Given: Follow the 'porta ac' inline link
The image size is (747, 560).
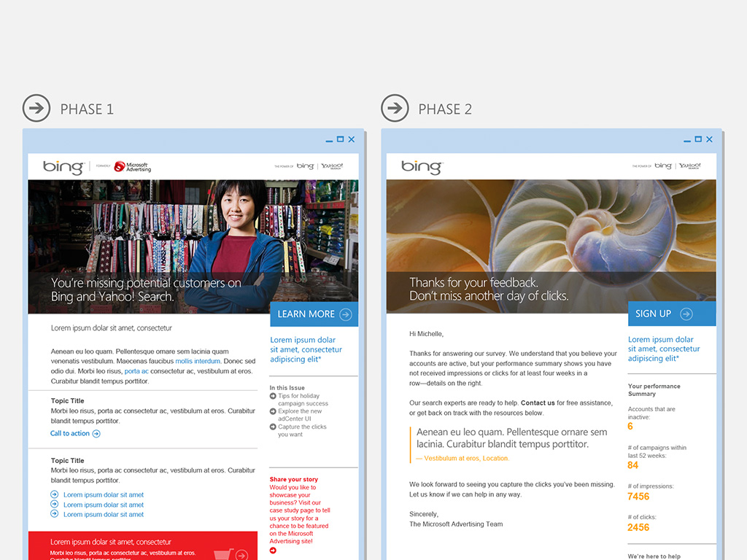Looking at the screenshot, I should click(x=136, y=371).
